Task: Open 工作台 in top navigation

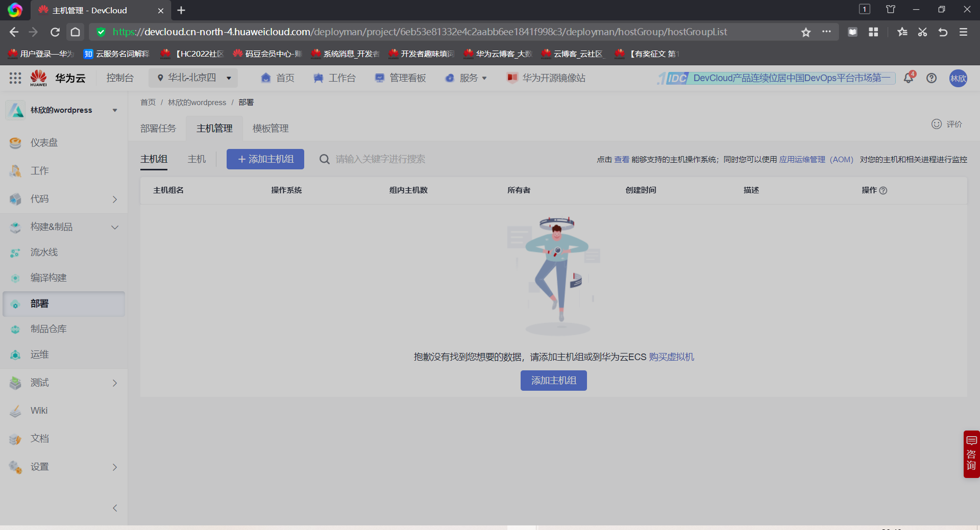Action: coord(334,78)
